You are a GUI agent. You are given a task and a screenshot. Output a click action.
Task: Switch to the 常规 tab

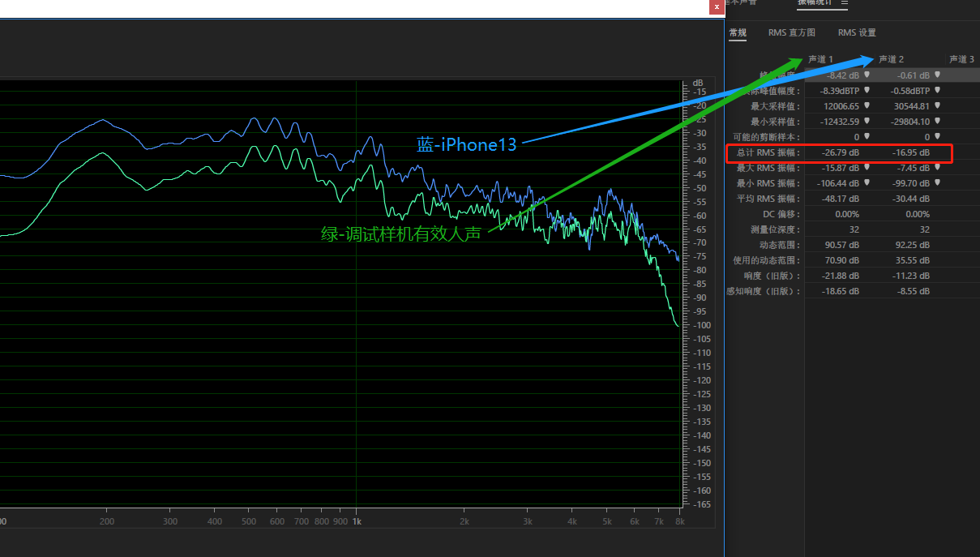click(x=738, y=33)
